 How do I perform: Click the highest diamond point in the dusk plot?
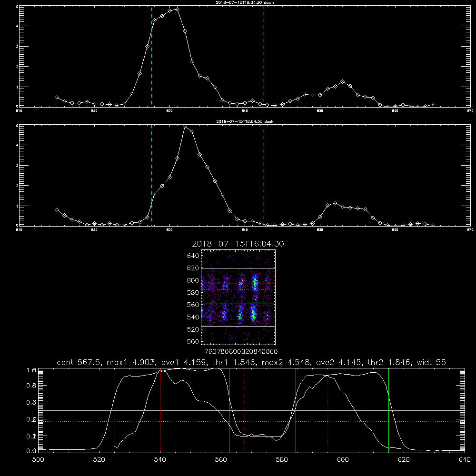click(x=185, y=126)
